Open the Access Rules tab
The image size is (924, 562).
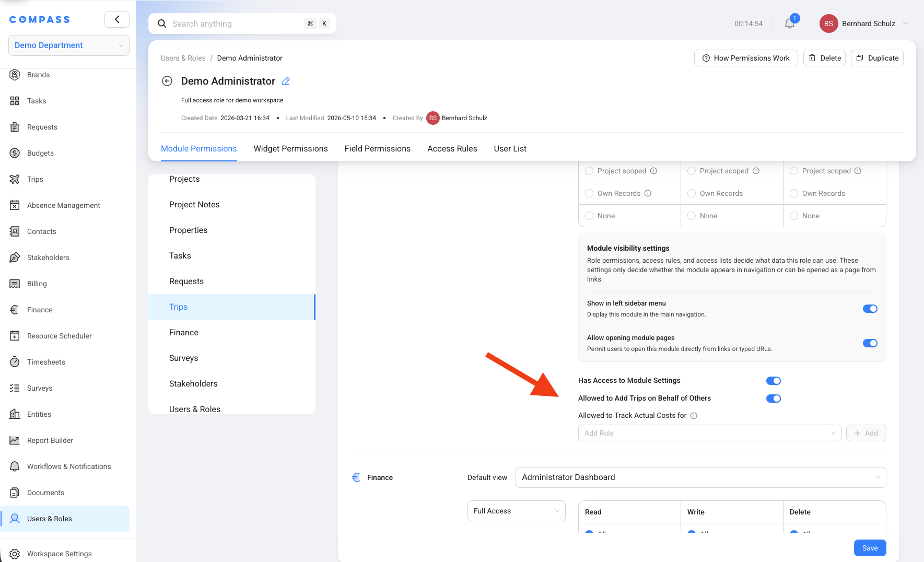click(x=452, y=149)
